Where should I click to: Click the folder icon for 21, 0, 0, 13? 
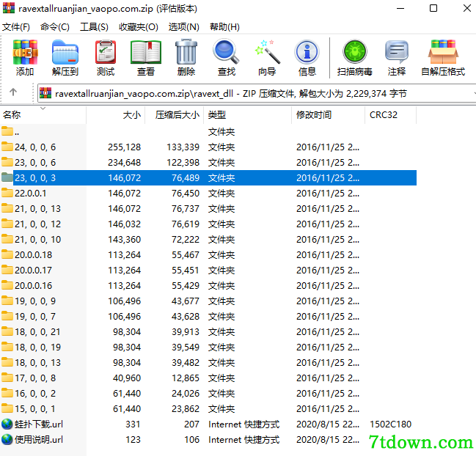[7, 208]
